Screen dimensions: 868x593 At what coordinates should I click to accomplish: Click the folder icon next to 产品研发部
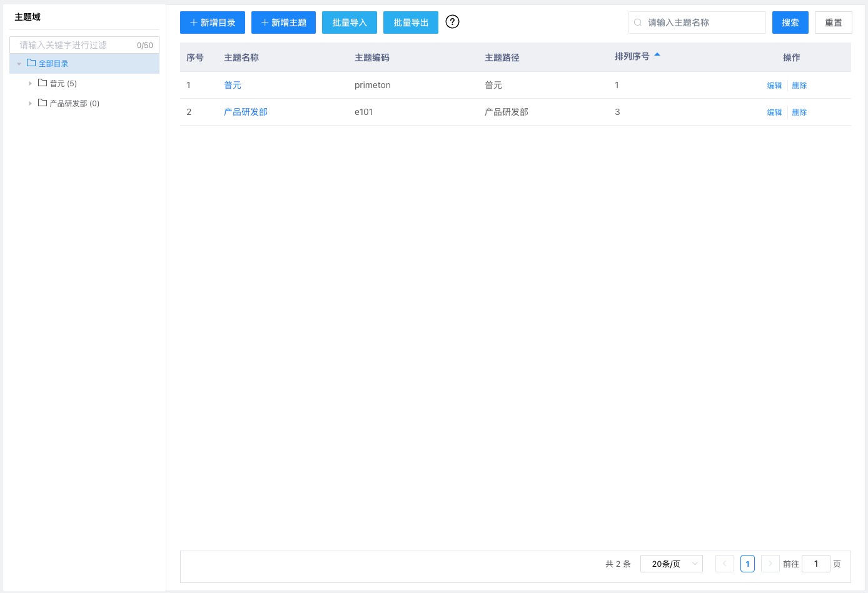click(x=42, y=103)
